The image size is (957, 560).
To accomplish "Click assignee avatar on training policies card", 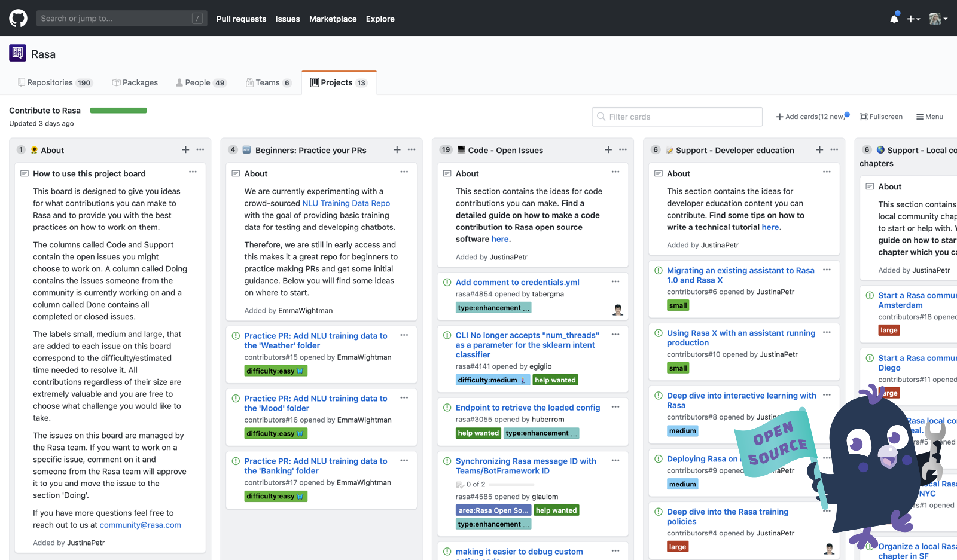I will pyautogui.click(x=829, y=549).
